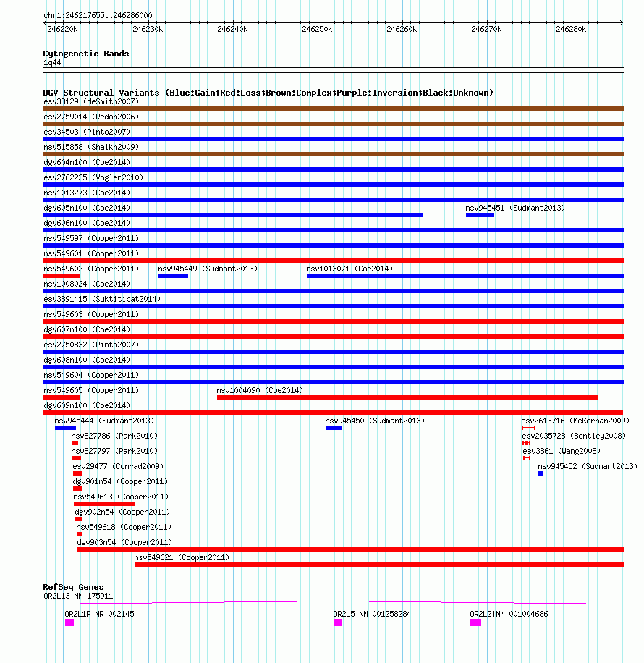The width and height of the screenshot is (644, 663).
Task: Select the nsv1004090 (Coe2014) red bar
Action: coord(407,398)
